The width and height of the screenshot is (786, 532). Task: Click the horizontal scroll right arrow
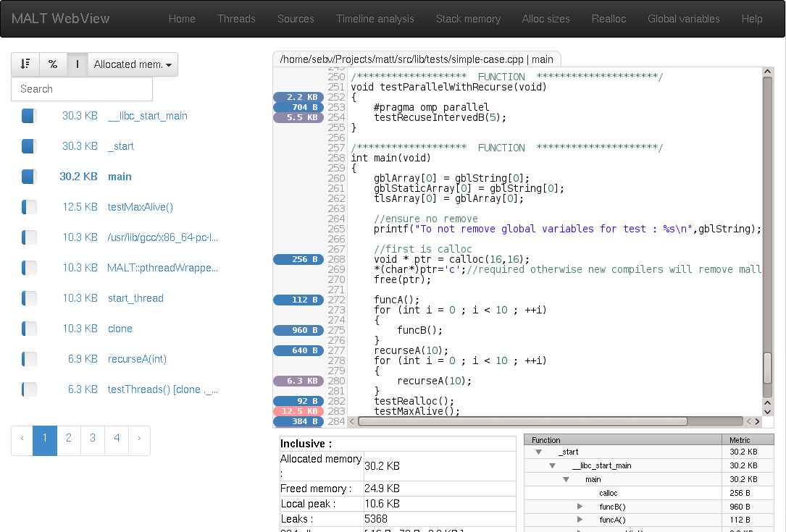pos(757,421)
